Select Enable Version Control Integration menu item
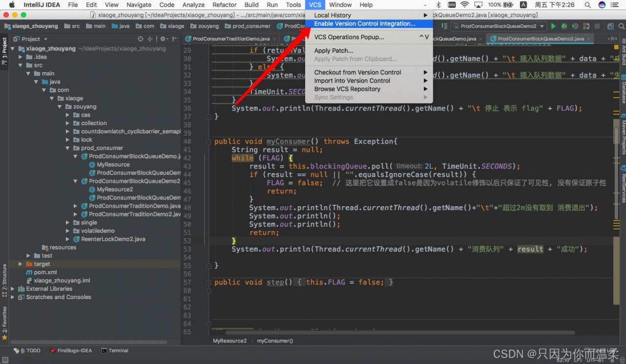Image resolution: width=626 pixels, height=364 pixels. click(x=369, y=23)
